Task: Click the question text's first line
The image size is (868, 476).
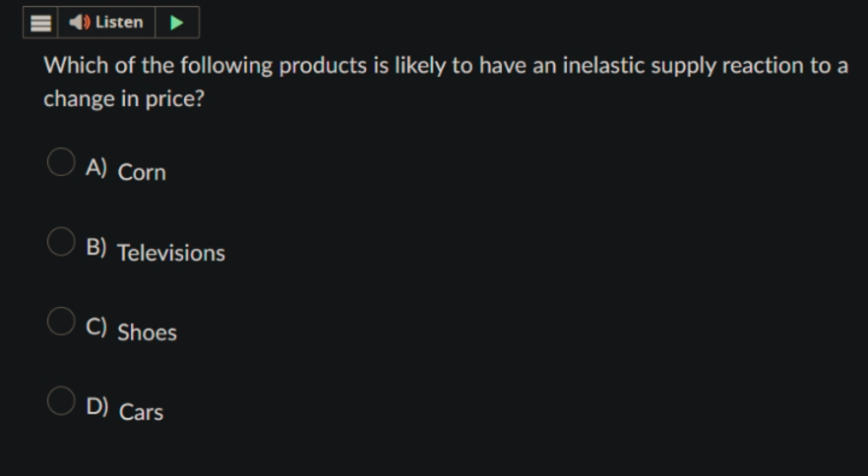Action: [x=446, y=66]
